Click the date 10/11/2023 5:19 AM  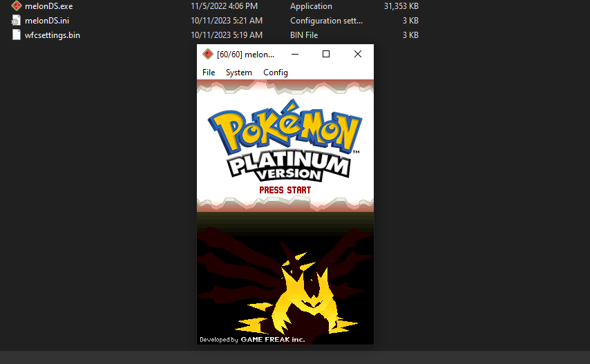point(227,35)
